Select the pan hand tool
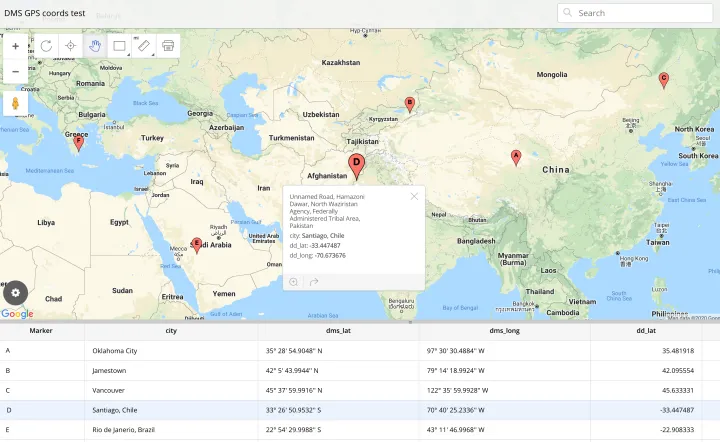This screenshot has height=442, width=720. (96, 46)
